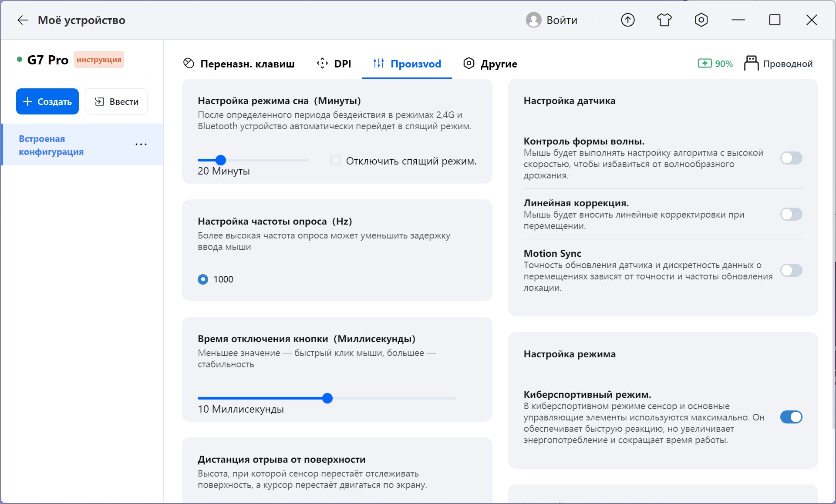The height and width of the screenshot is (504, 836).
Task: Select the 1000 Hz polling rate radio button
Action: click(x=203, y=279)
